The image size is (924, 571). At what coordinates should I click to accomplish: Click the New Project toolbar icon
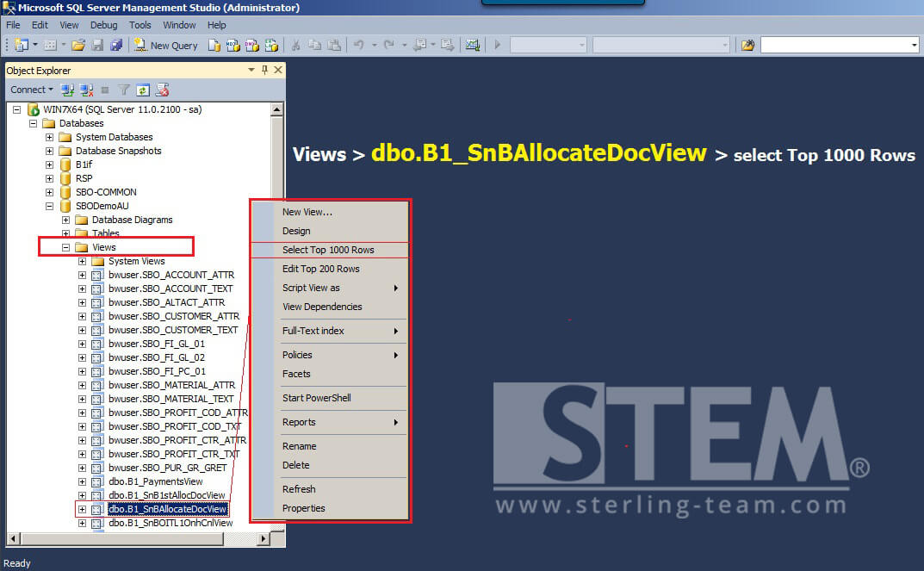22,45
